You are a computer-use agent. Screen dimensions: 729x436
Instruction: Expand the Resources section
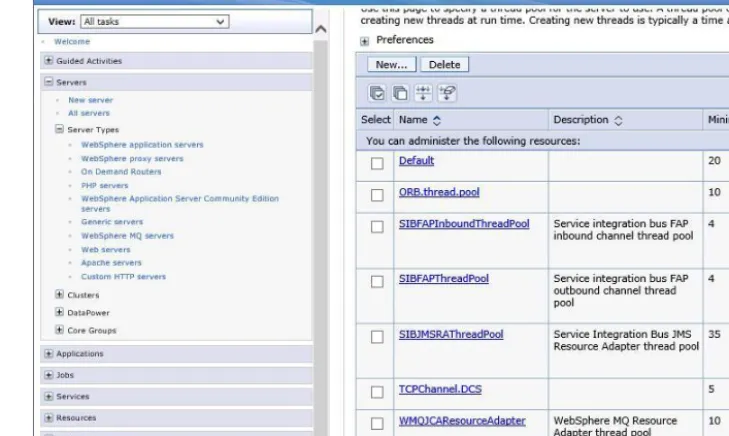(x=48, y=417)
